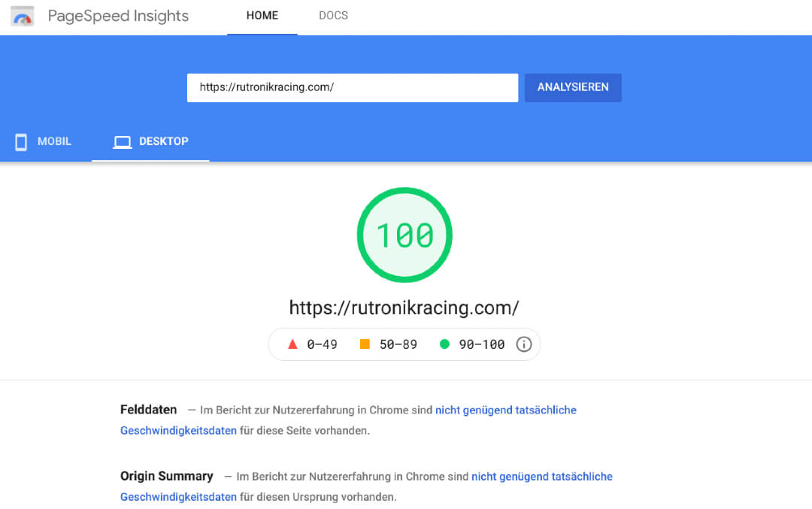Click the PageSpeed Insights speedometer logo
This screenshot has height=509, width=812.
coord(23,16)
